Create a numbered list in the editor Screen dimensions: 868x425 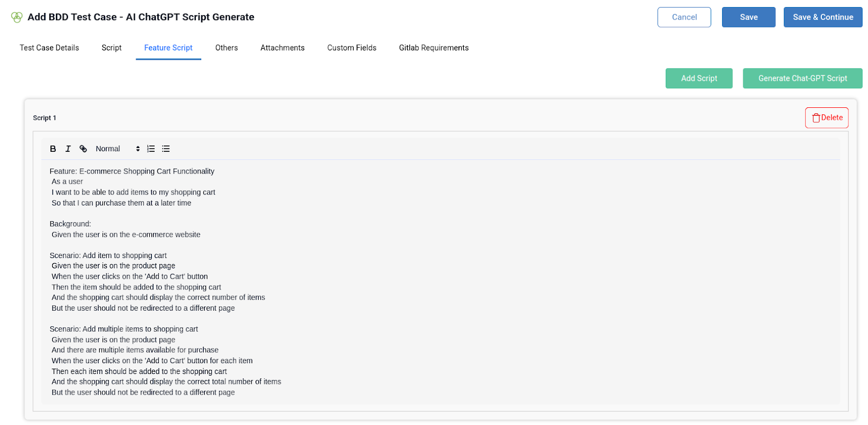[x=151, y=149]
